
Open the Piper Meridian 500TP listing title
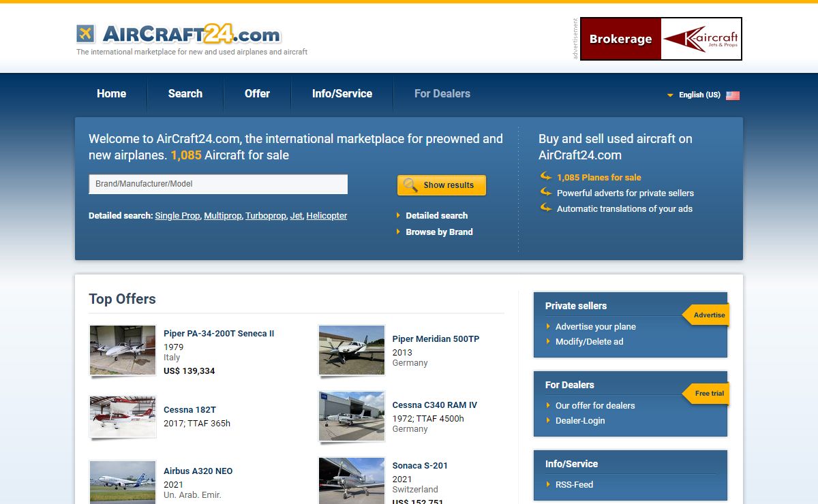(x=436, y=339)
